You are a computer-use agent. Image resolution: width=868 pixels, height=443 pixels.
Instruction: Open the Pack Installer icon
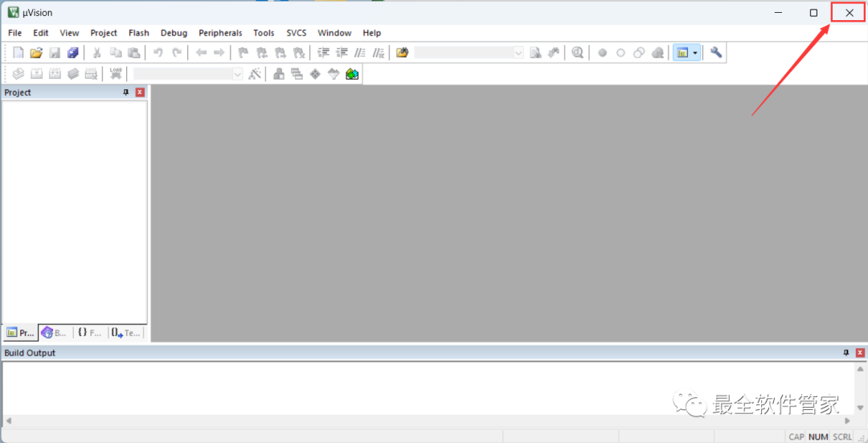[352, 74]
